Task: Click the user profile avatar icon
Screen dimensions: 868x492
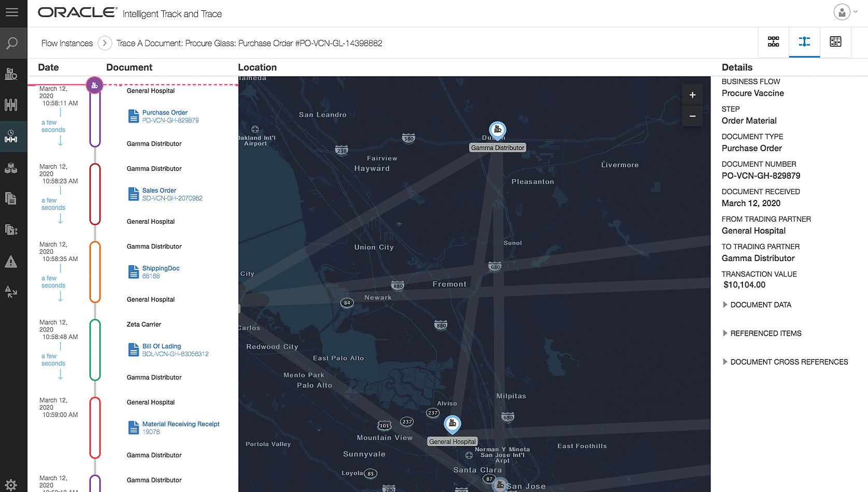Action: [x=842, y=12]
